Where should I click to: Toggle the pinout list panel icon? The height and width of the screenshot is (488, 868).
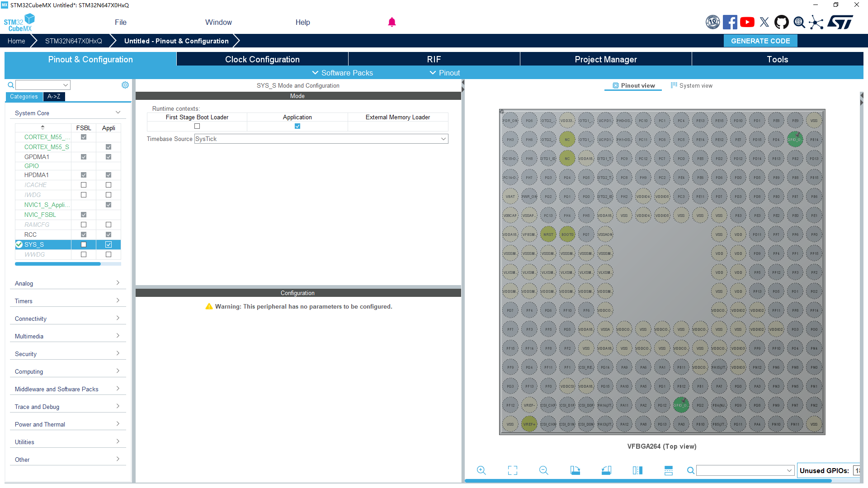pos(669,470)
